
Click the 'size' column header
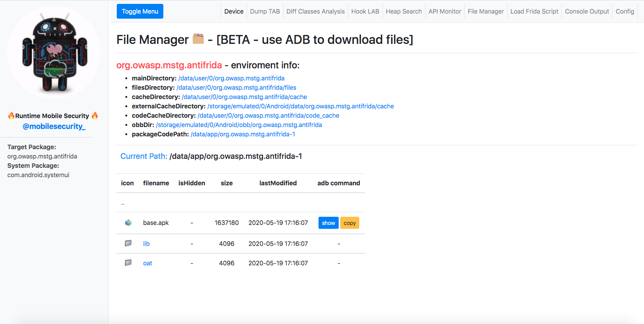coord(227,183)
